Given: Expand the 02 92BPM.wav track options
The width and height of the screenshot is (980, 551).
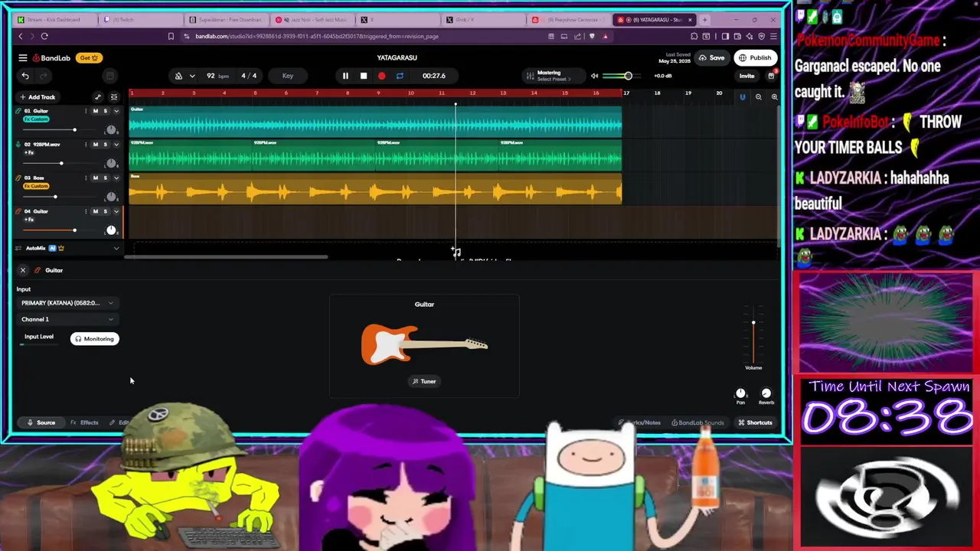Looking at the screenshot, I should (116, 144).
